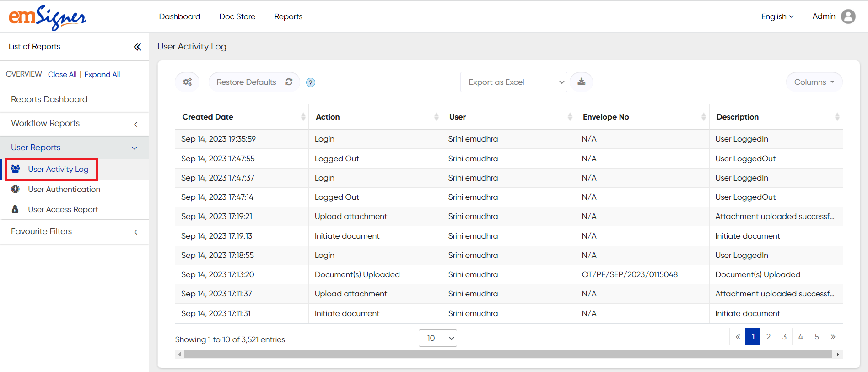
Task: Open the Export as Excel dropdown
Action: 513,82
